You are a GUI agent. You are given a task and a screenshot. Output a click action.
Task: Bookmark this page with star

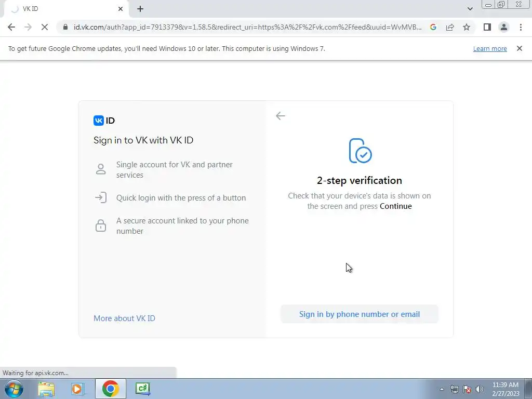coord(467,27)
